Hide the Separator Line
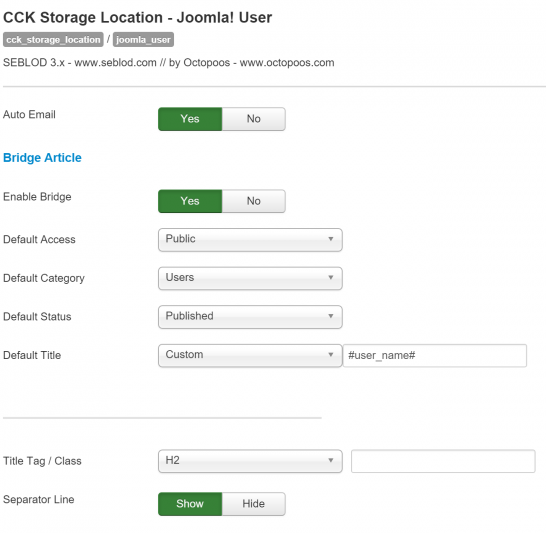Image resolution: width=546 pixels, height=533 pixels. click(x=254, y=504)
